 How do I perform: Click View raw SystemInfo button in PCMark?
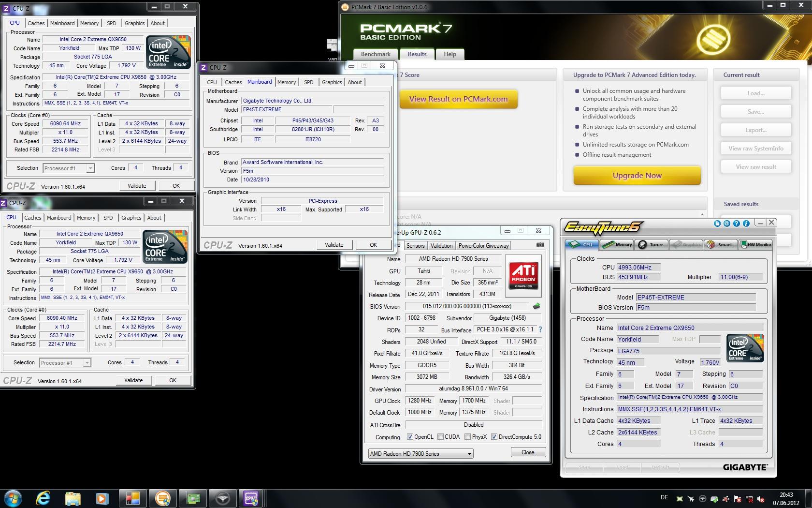756,149
